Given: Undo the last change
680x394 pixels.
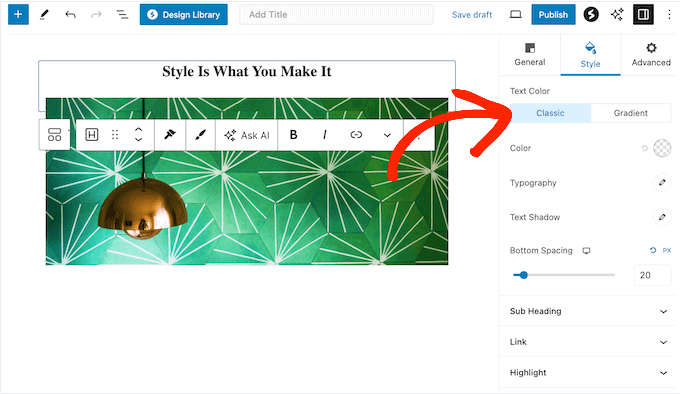Looking at the screenshot, I should coord(70,15).
